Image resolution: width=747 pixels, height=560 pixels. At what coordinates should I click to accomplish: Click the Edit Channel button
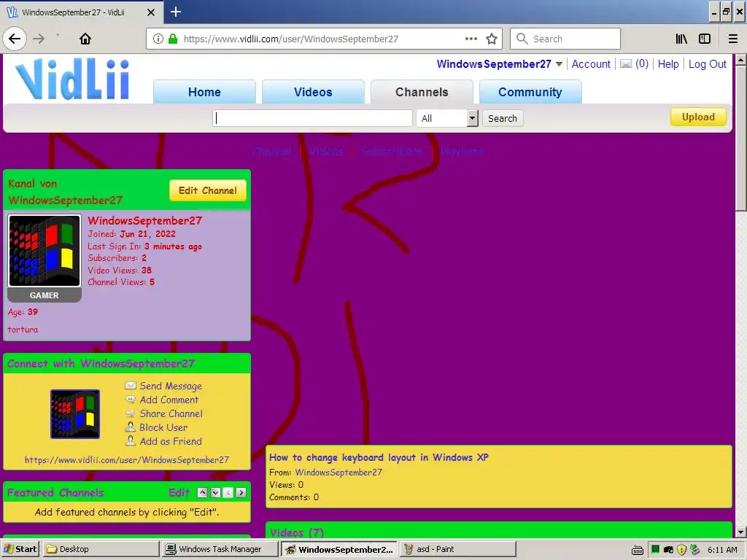click(x=208, y=190)
